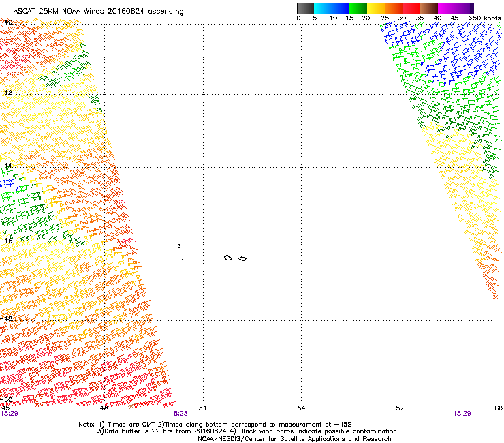This screenshot has width=504, height=443.
Task: Select the "10" label under the color scale
Action: pos(333,18)
